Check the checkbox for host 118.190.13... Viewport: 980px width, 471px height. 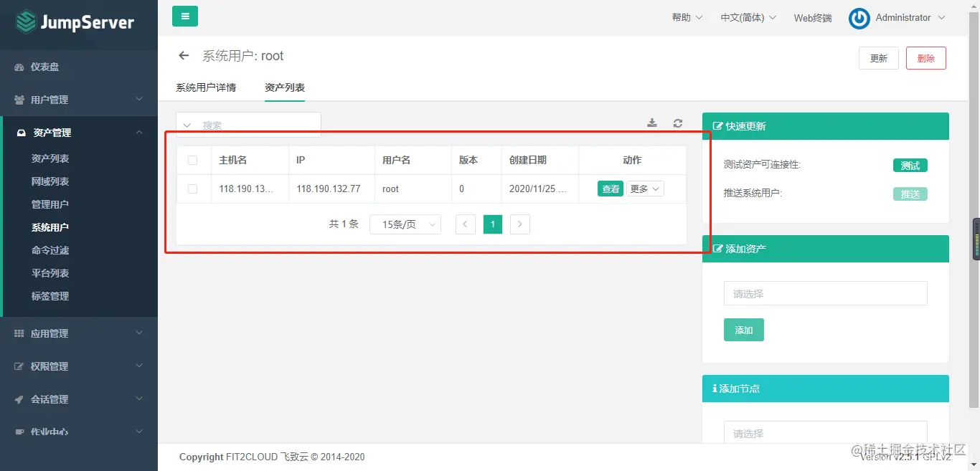coord(194,189)
